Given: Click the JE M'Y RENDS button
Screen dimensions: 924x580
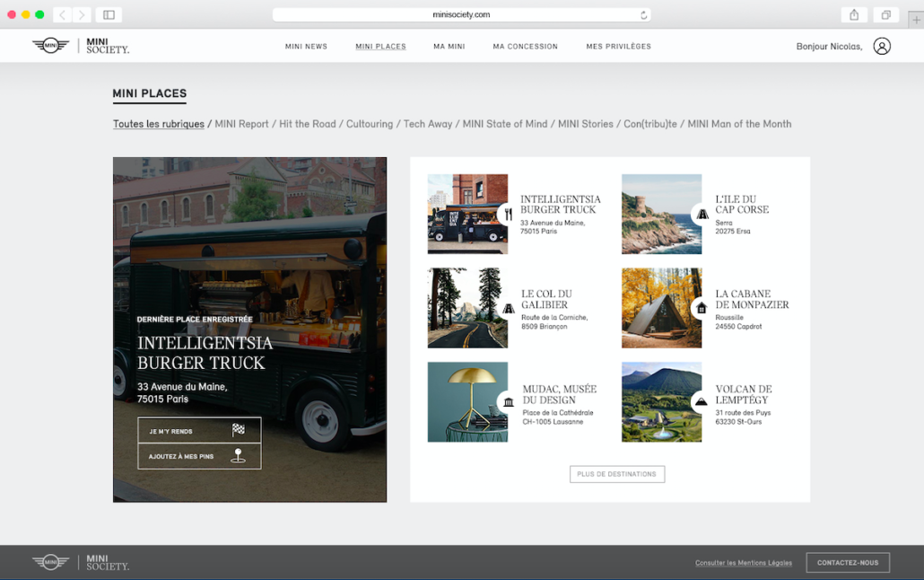Looking at the screenshot, I should (x=199, y=431).
